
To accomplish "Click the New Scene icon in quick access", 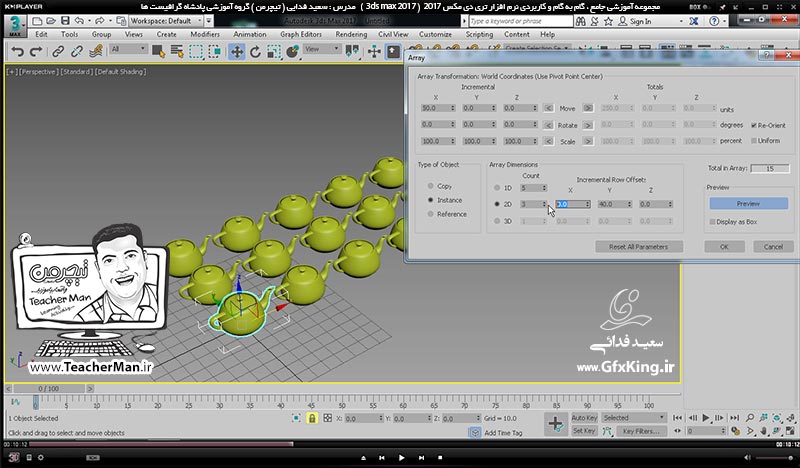I will click(x=37, y=21).
